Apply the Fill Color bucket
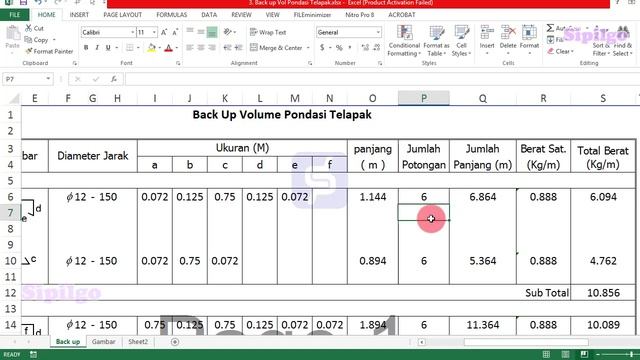 tap(151, 48)
